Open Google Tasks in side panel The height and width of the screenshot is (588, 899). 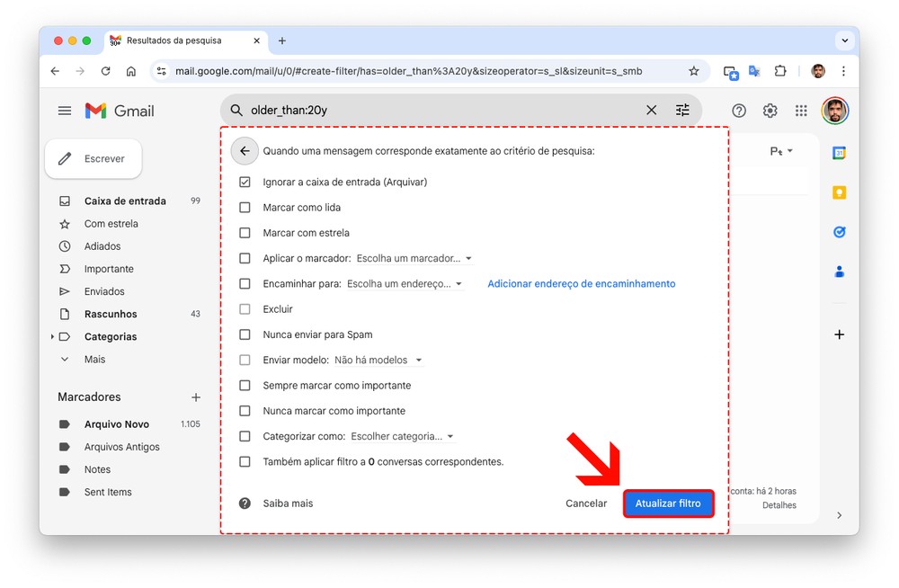point(839,232)
